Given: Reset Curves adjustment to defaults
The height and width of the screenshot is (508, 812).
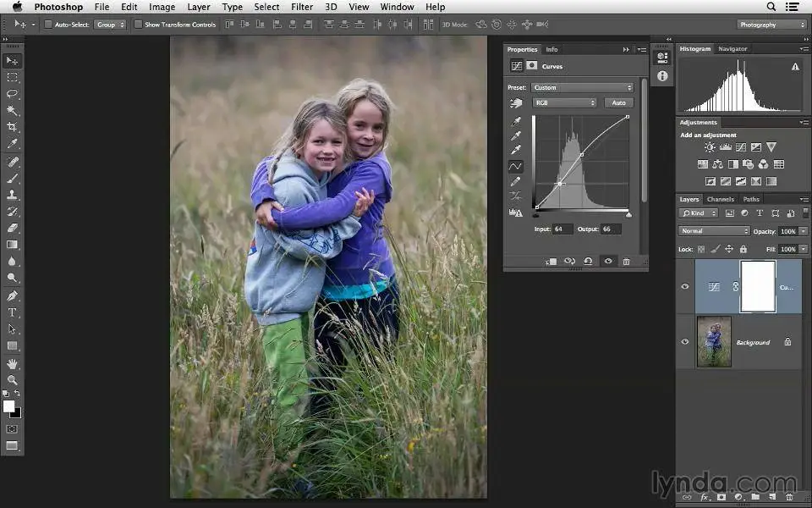Looking at the screenshot, I should coord(588,262).
